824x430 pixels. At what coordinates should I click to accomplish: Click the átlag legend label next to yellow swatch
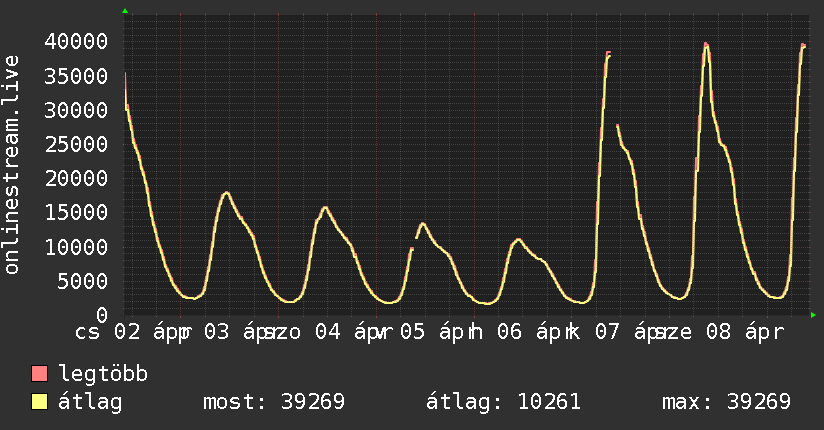[90, 402]
